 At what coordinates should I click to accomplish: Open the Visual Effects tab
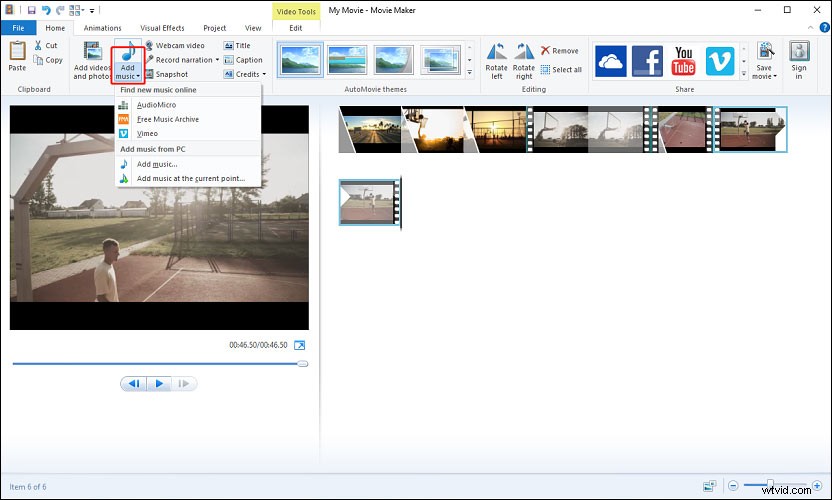click(162, 28)
